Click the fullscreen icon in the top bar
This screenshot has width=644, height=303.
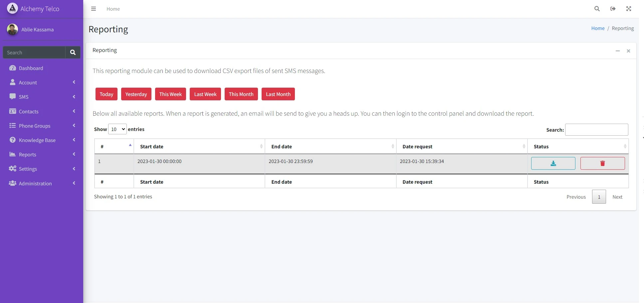coord(628,9)
